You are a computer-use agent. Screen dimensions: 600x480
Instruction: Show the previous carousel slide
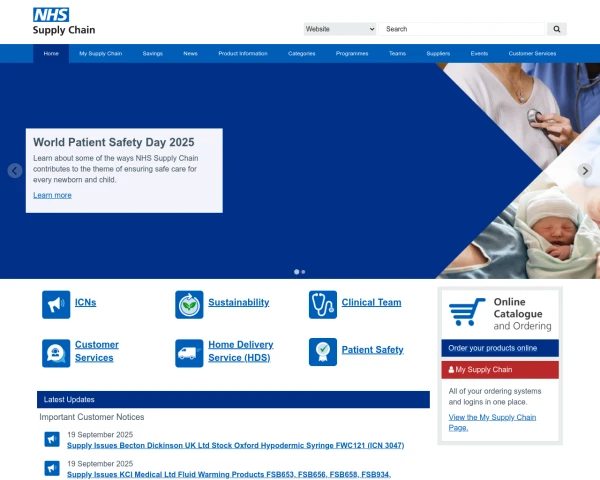(x=15, y=171)
